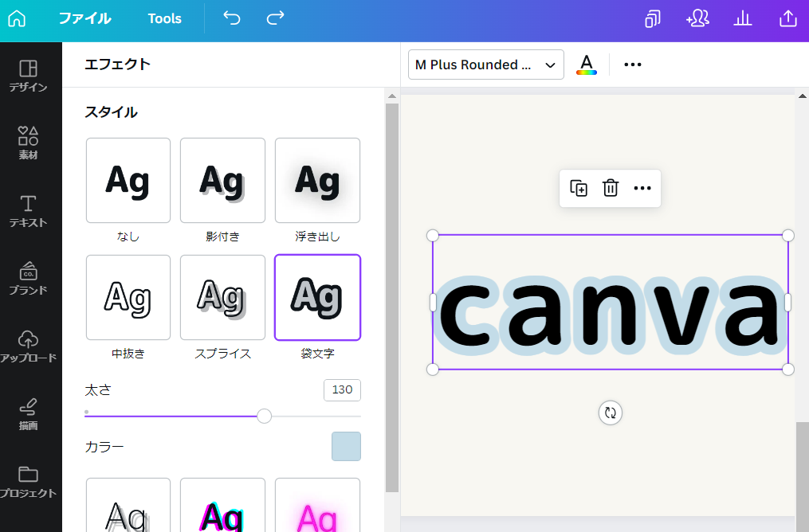Undo the last action
Screen dimensions: 809x532
tap(232, 18)
